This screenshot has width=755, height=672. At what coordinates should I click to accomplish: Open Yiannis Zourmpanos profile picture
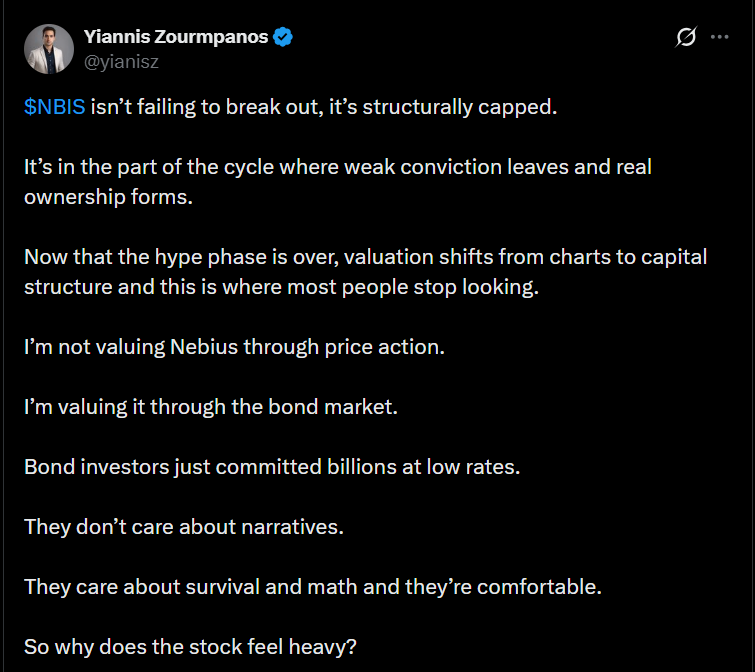(x=49, y=49)
